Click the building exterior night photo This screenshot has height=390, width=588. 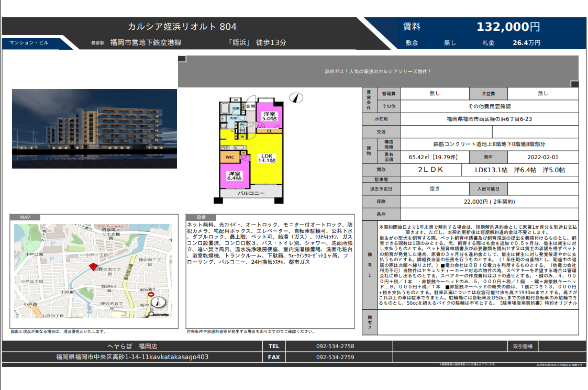94,129
